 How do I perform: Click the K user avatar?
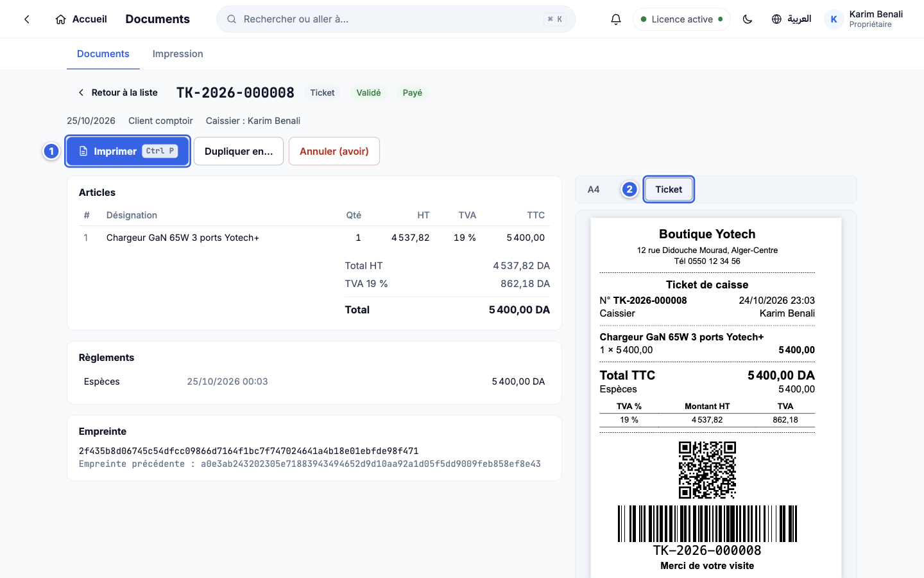834,19
